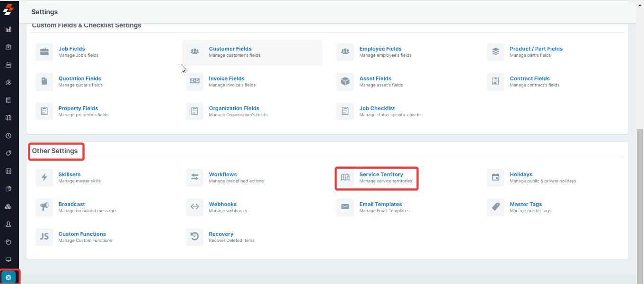Click the Holidays calendar icon

(x=495, y=178)
